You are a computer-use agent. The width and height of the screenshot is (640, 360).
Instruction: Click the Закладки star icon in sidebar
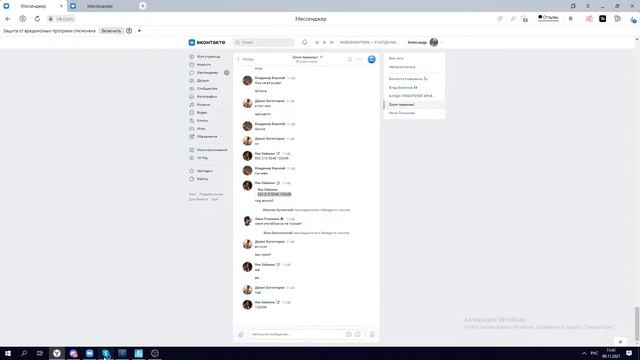coord(192,171)
